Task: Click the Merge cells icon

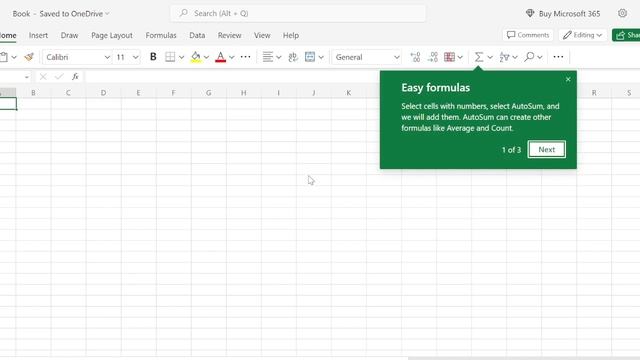Action: pos(310,57)
